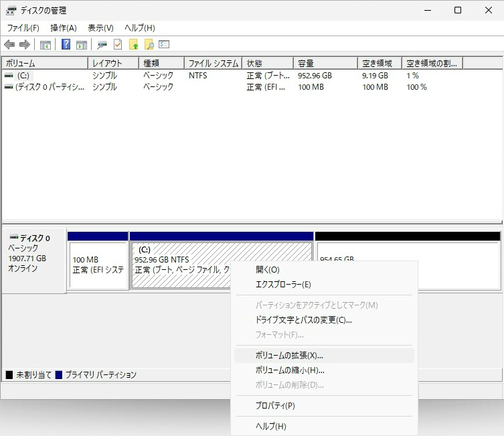Open the 操作(A) menu

pos(64,28)
